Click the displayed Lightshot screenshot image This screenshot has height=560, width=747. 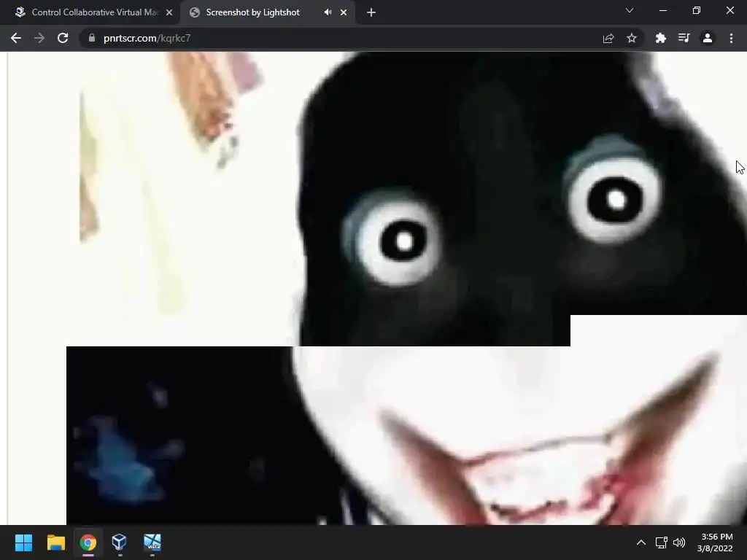tap(406, 288)
